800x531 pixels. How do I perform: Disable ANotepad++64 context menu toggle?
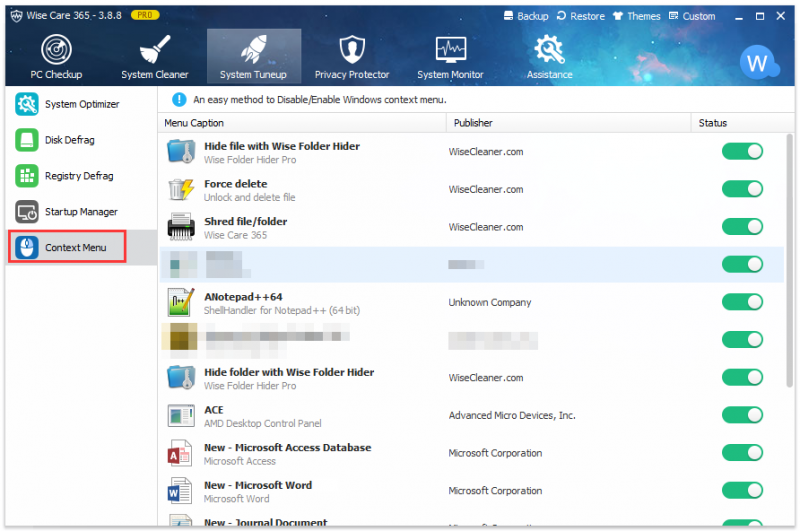(742, 302)
